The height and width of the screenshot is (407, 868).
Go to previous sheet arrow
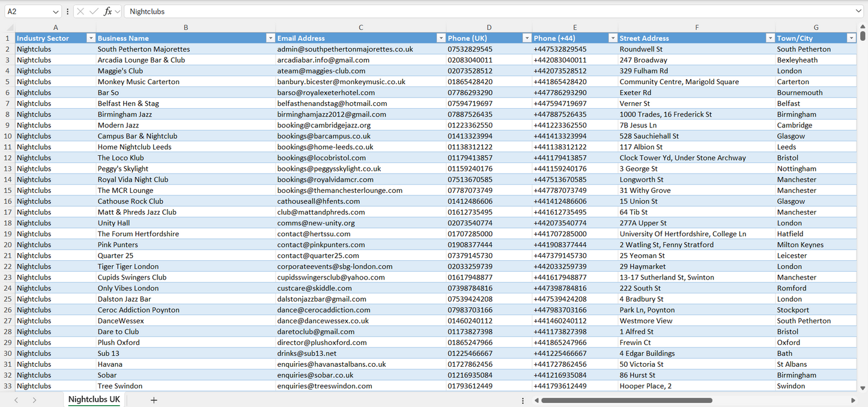point(16,400)
